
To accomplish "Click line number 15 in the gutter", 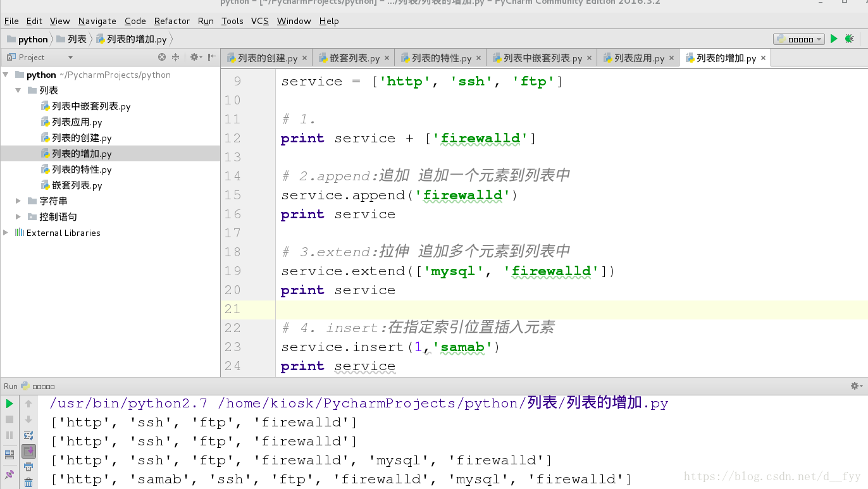I will coord(233,195).
